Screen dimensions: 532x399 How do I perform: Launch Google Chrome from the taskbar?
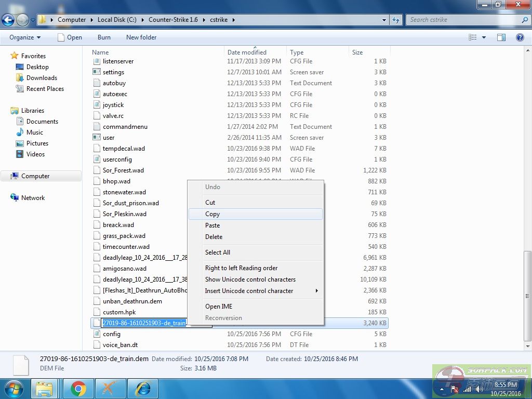[78, 389]
